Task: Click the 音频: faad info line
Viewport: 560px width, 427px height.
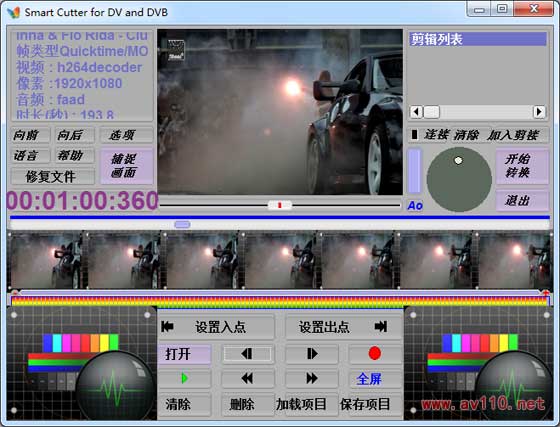Action: click(x=51, y=99)
